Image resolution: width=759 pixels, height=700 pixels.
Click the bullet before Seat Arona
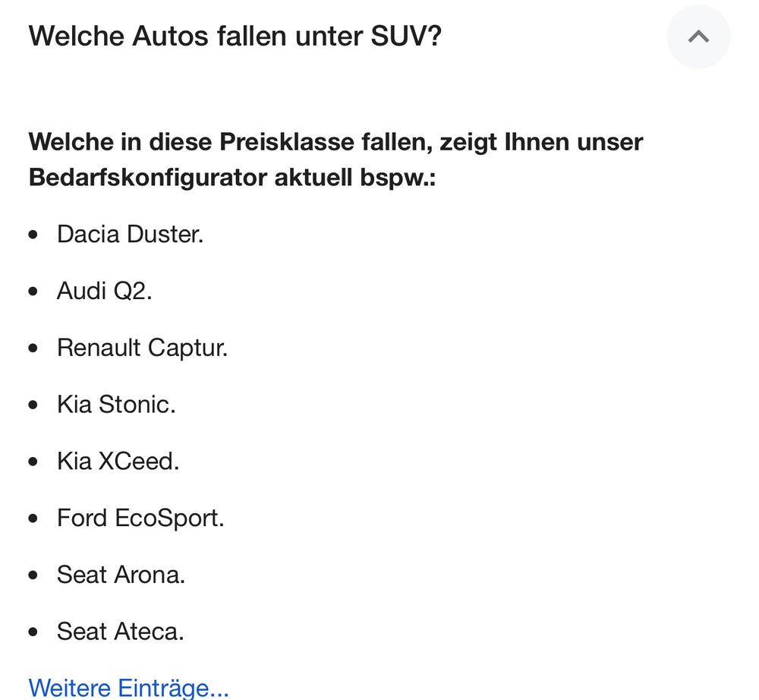pos(33,575)
